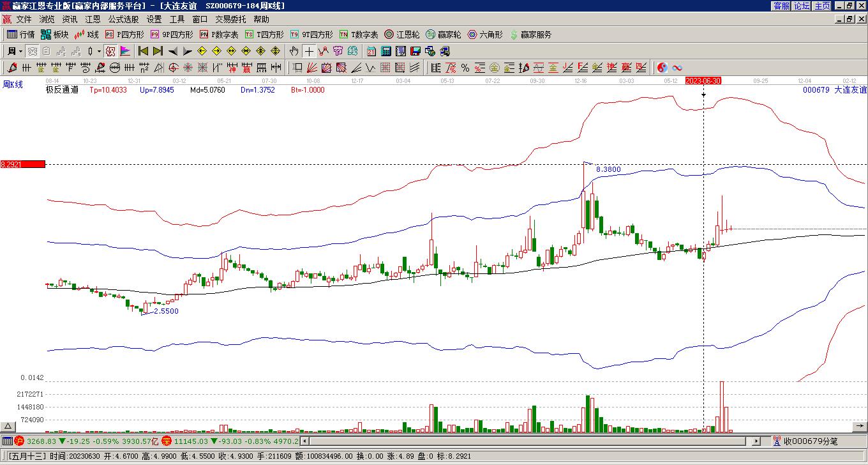Open the 赢家轮 wheel tool
This screenshot has height=465, width=868.
pos(444,34)
